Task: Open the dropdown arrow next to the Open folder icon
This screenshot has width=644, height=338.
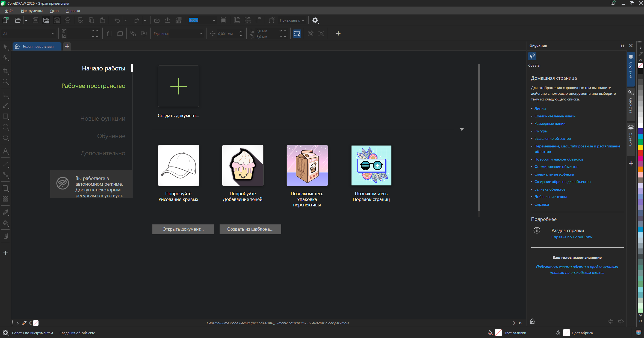Action: click(x=26, y=20)
